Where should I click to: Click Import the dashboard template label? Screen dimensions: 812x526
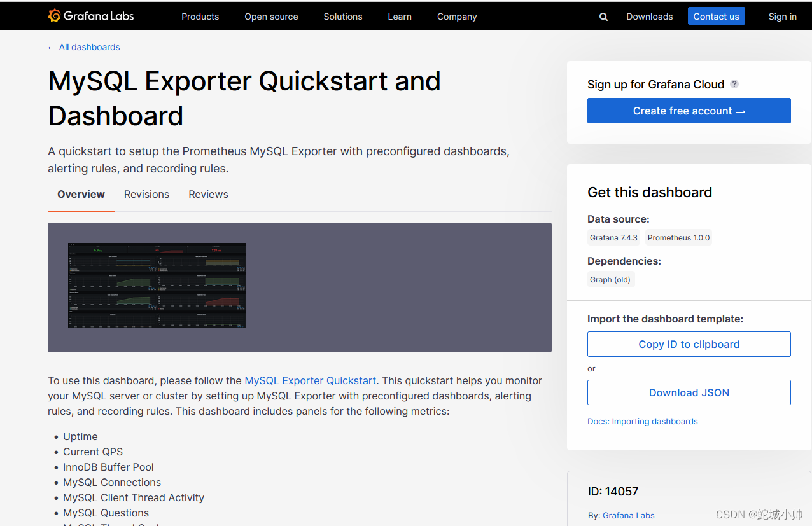[665, 319]
